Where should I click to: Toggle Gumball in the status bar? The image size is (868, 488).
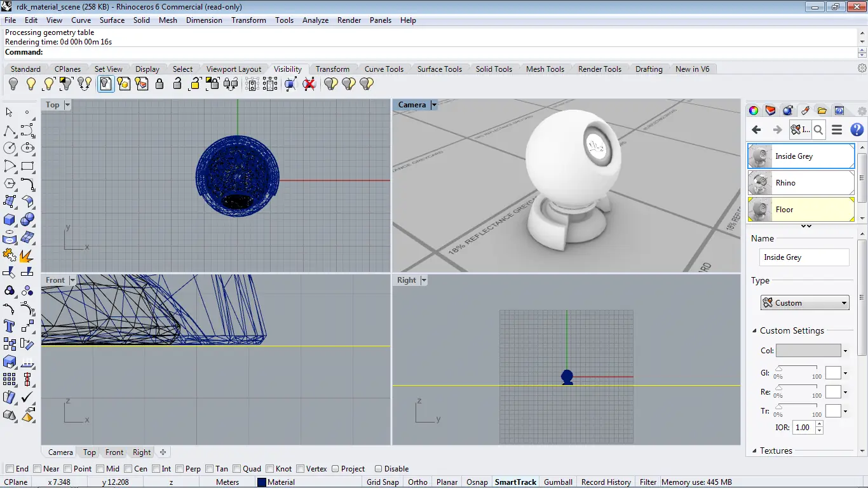click(558, 482)
